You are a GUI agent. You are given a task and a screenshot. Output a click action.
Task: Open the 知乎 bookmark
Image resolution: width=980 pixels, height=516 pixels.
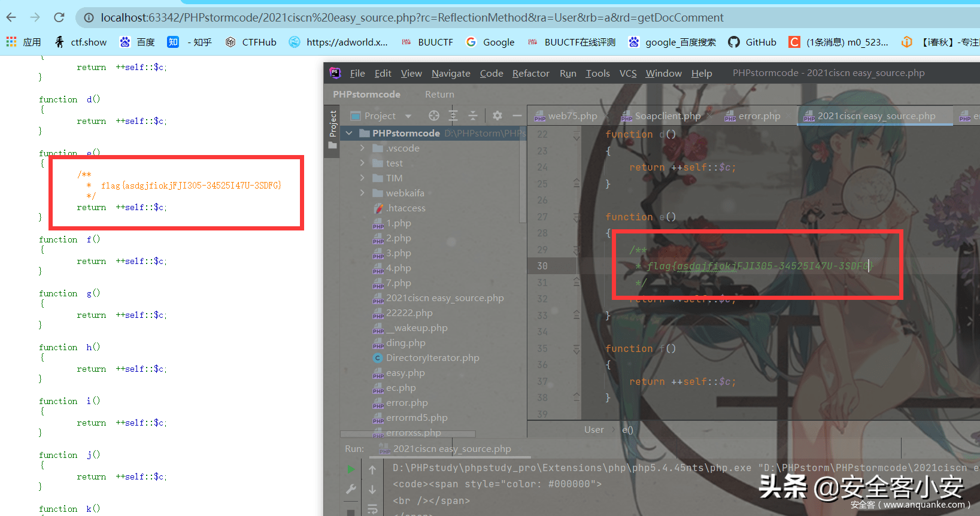point(190,42)
